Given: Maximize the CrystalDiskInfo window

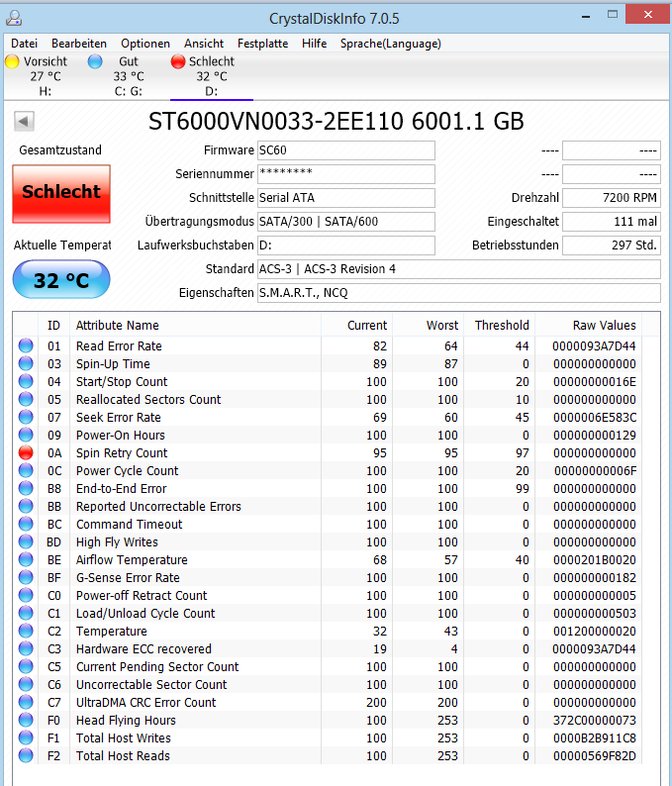Looking at the screenshot, I should [x=613, y=15].
